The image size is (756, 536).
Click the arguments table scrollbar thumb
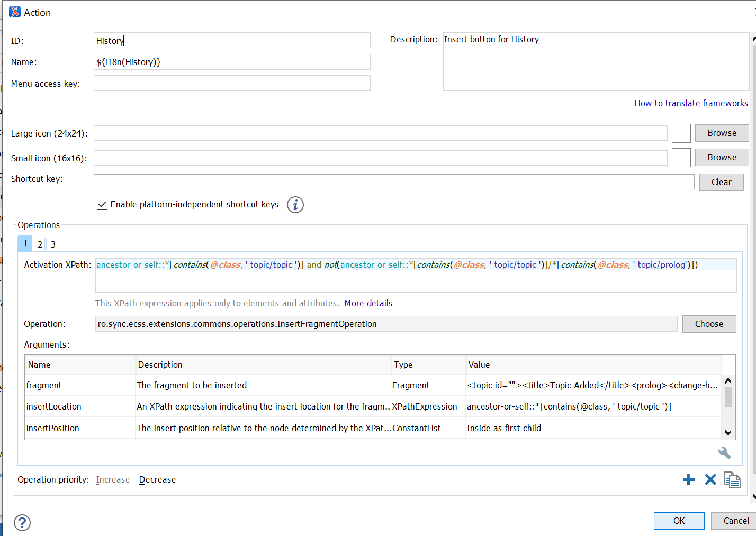pyautogui.click(x=728, y=397)
